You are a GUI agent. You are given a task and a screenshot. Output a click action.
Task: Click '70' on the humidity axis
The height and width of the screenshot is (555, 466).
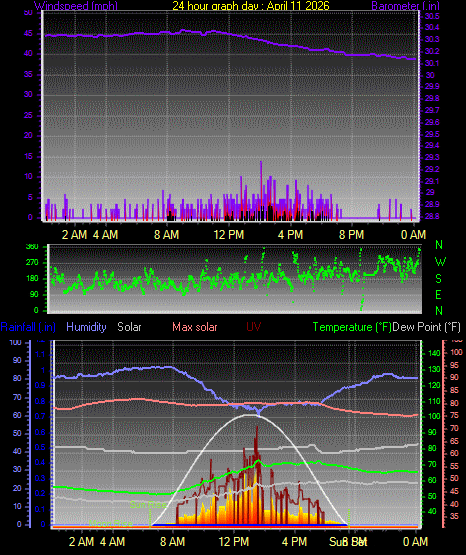[17, 397]
